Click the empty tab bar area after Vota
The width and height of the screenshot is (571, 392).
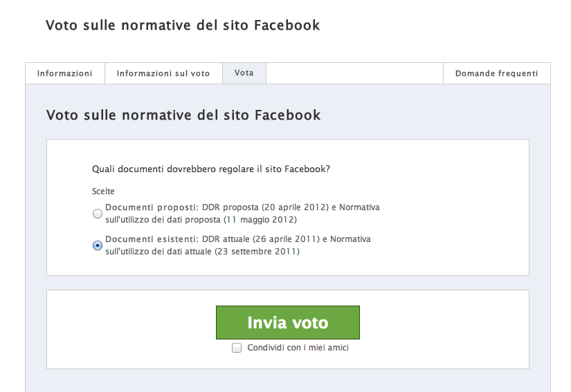tap(353, 73)
